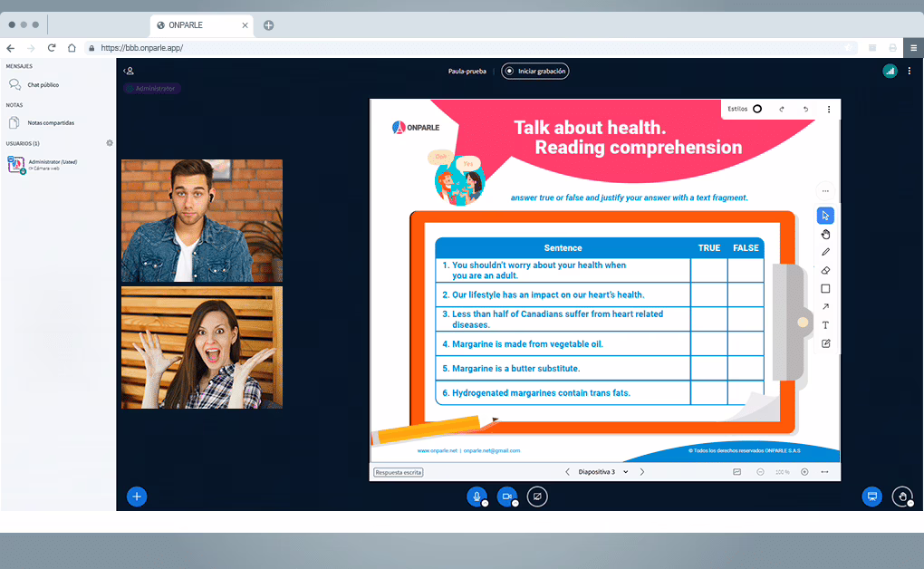
Task: Click the whiteboard selection cursor tool
Action: click(x=825, y=216)
